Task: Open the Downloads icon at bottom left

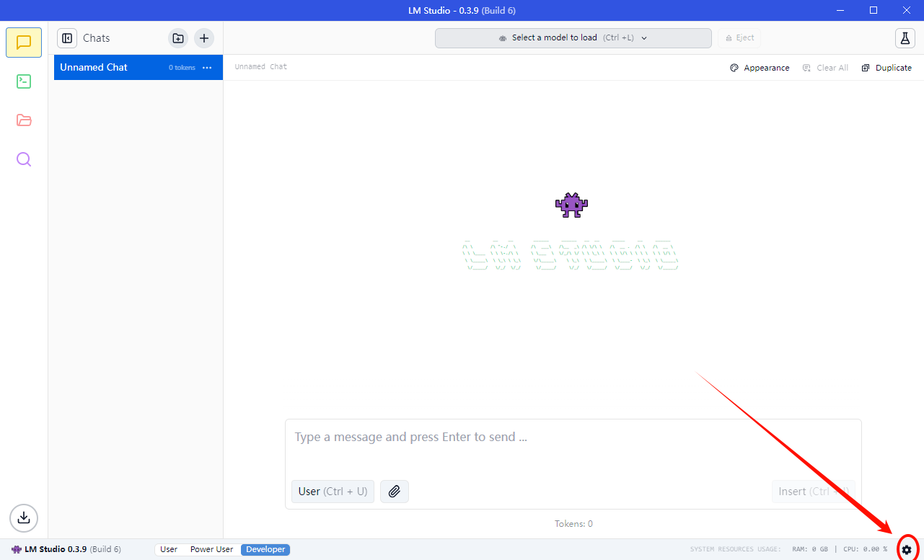Action: point(24,517)
